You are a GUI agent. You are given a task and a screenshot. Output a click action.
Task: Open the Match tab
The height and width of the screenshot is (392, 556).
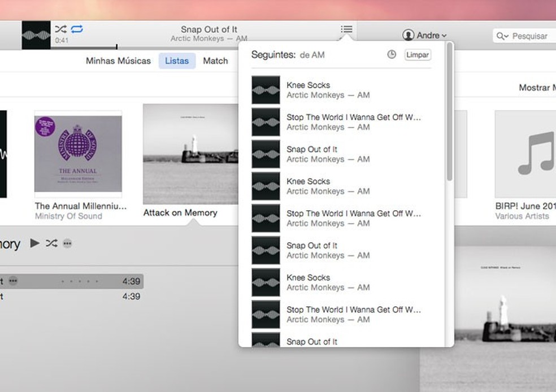215,61
